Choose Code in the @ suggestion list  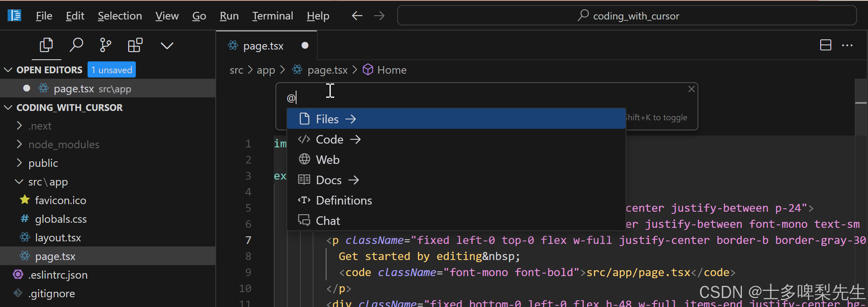pos(456,139)
